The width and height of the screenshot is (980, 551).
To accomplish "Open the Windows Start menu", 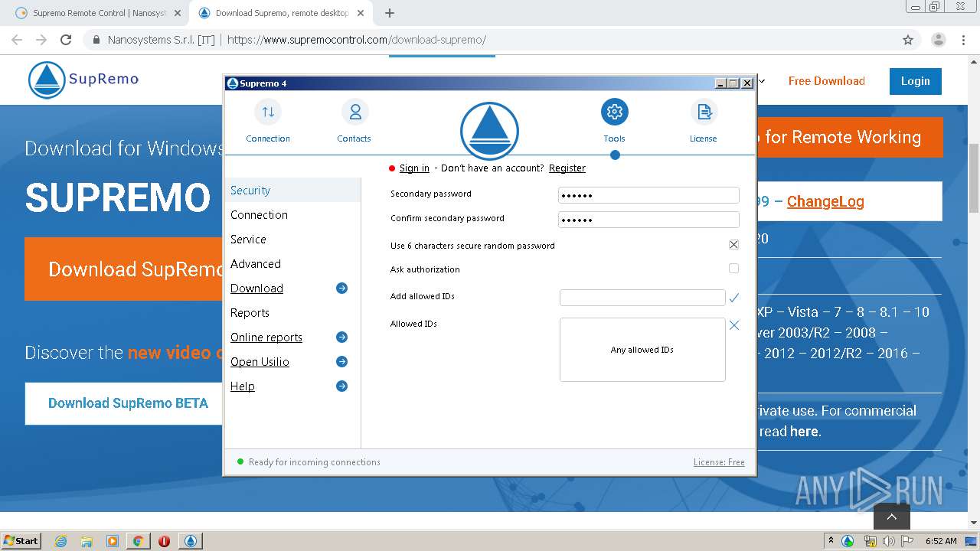I will click(x=21, y=541).
